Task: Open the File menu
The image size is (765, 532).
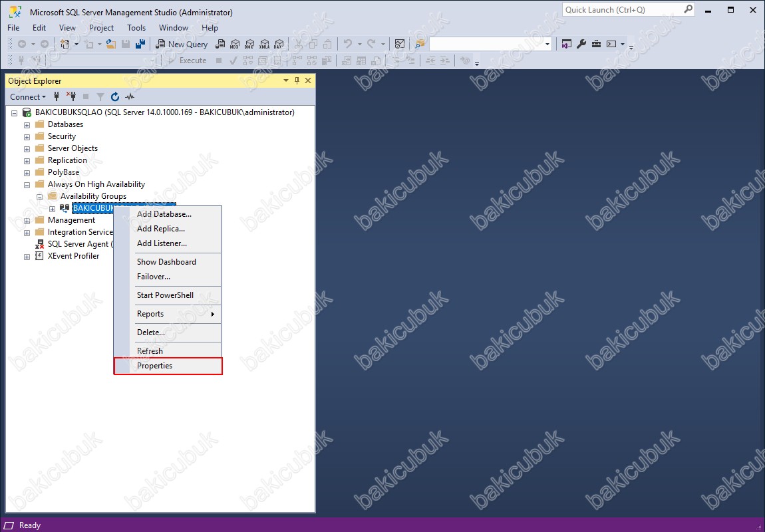Action: (14, 28)
